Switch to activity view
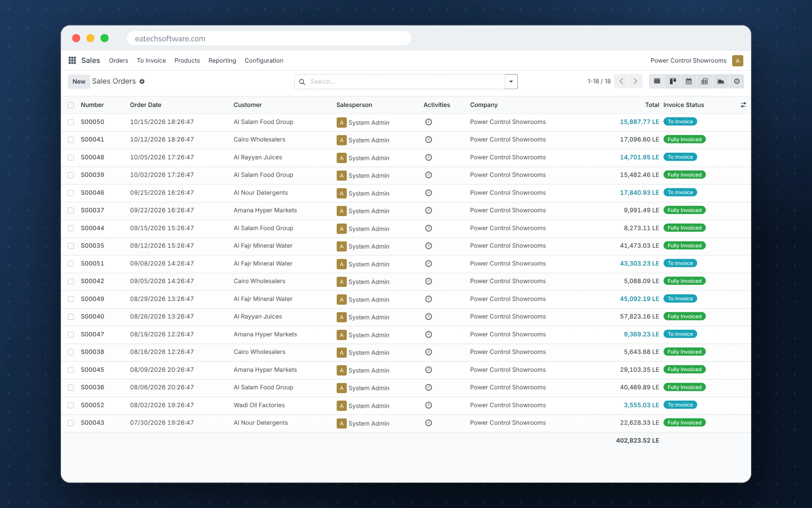 pos(737,81)
